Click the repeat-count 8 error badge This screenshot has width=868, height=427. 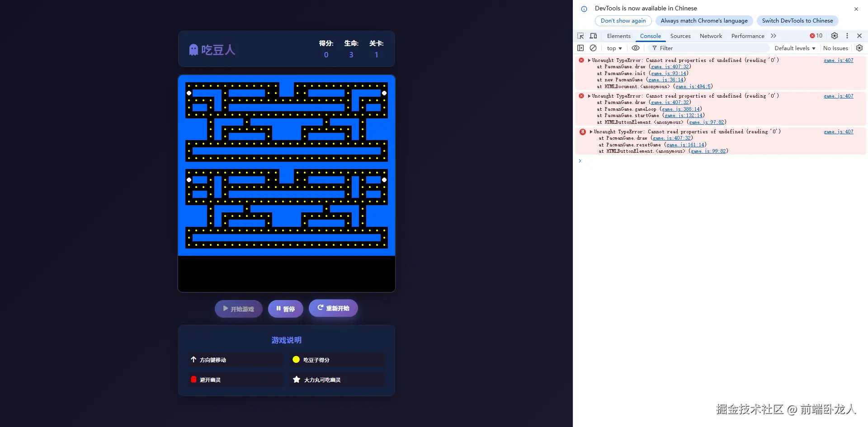pyautogui.click(x=583, y=132)
